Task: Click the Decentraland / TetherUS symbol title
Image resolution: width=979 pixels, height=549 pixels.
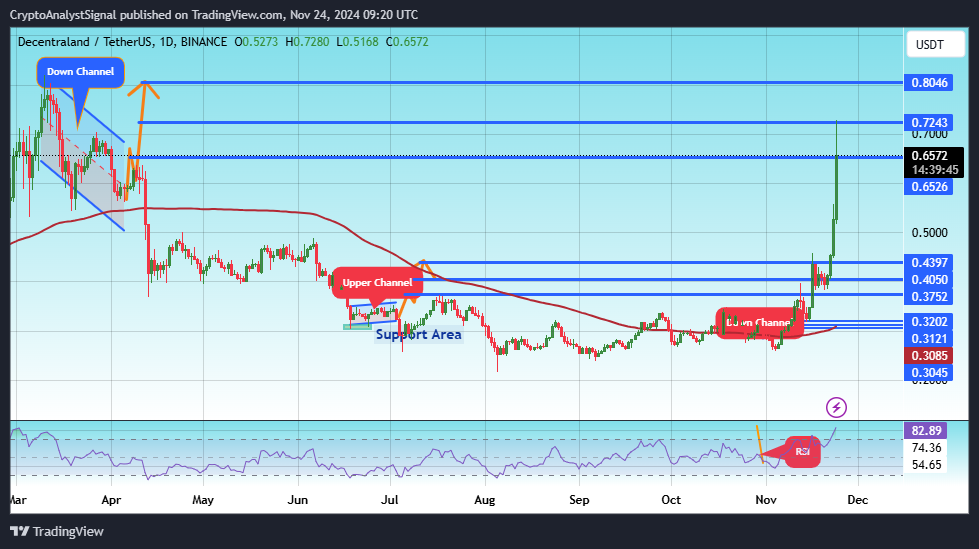Action: pos(85,42)
